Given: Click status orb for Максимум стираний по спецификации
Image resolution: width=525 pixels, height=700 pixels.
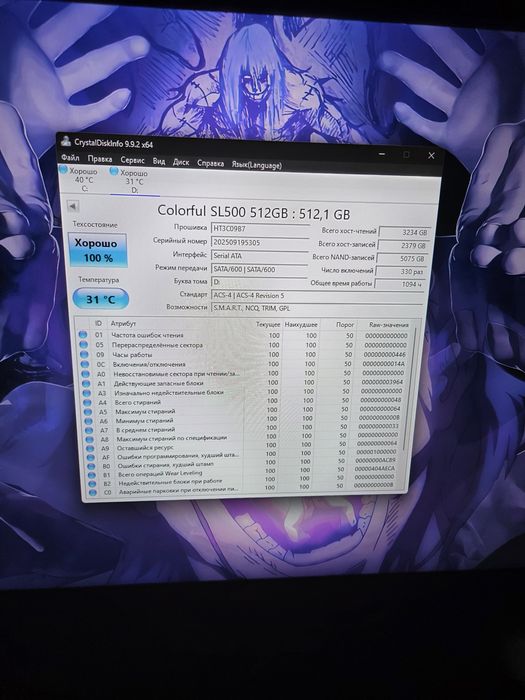Looking at the screenshot, I should 90,440.
